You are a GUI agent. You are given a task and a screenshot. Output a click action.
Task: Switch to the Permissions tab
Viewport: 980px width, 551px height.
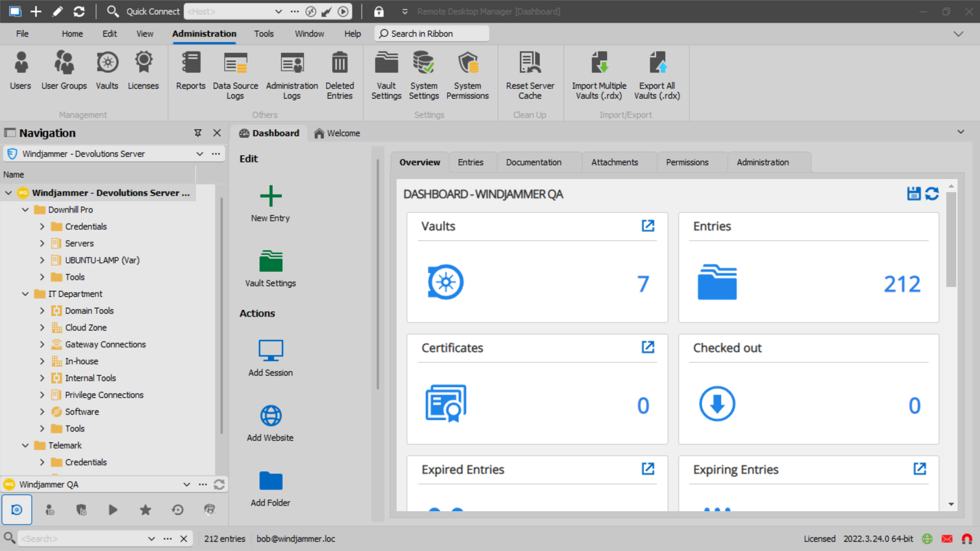tap(686, 162)
